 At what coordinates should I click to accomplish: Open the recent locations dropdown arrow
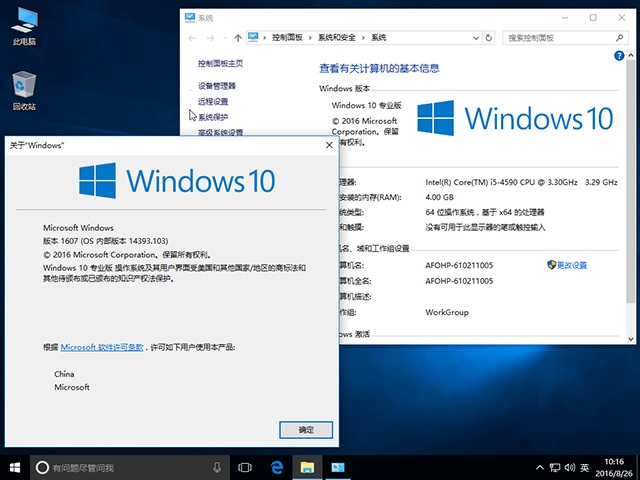tap(224, 38)
